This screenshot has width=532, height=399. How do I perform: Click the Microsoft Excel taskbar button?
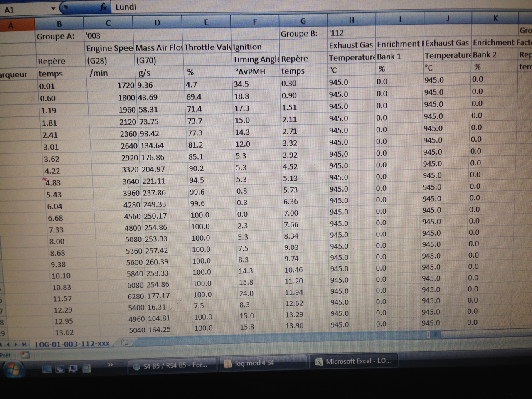pyautogui.click(x=353, y=361)
